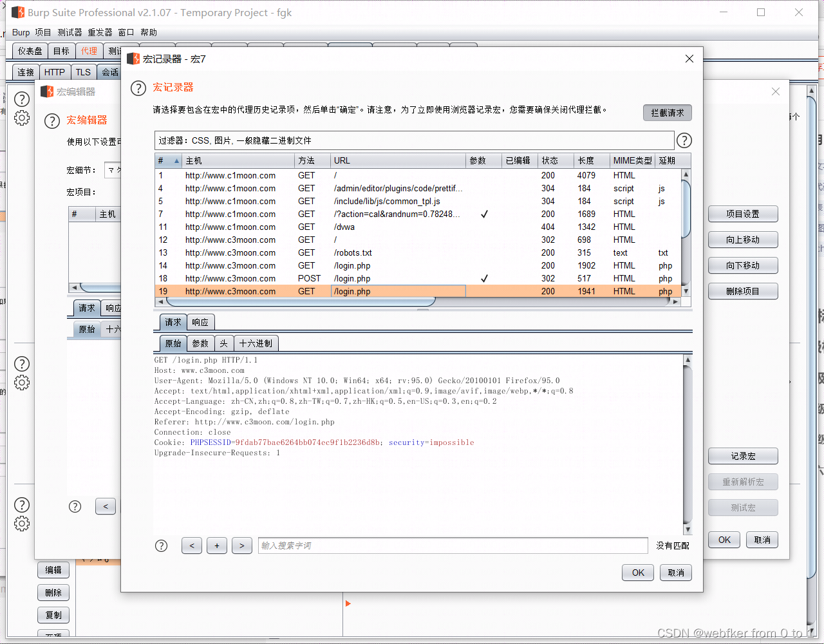The width and height of the screenshot is (824, 644).
Task: Select the 头 view tab
Action: (x=223, y=343)
